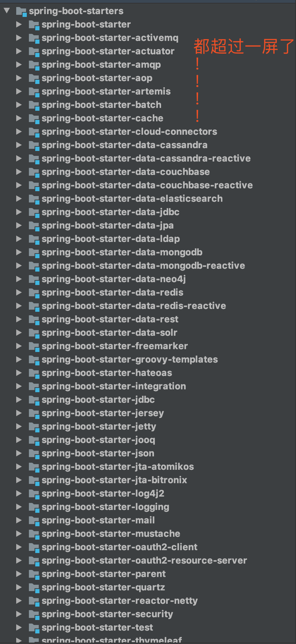Select the spring-boot-starter-oauth2-resource-server row
The width and height of the screenshot is (296, 644).
(148, 560)
